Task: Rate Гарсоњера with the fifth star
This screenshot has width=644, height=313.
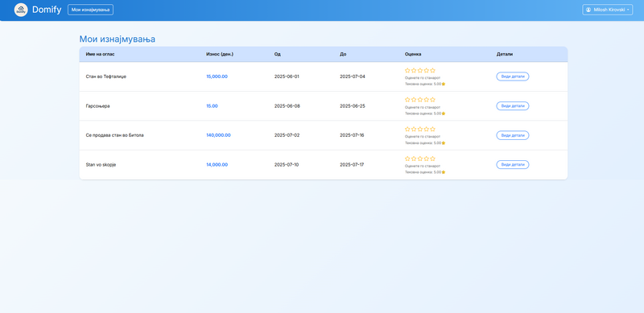Action: 432,100
